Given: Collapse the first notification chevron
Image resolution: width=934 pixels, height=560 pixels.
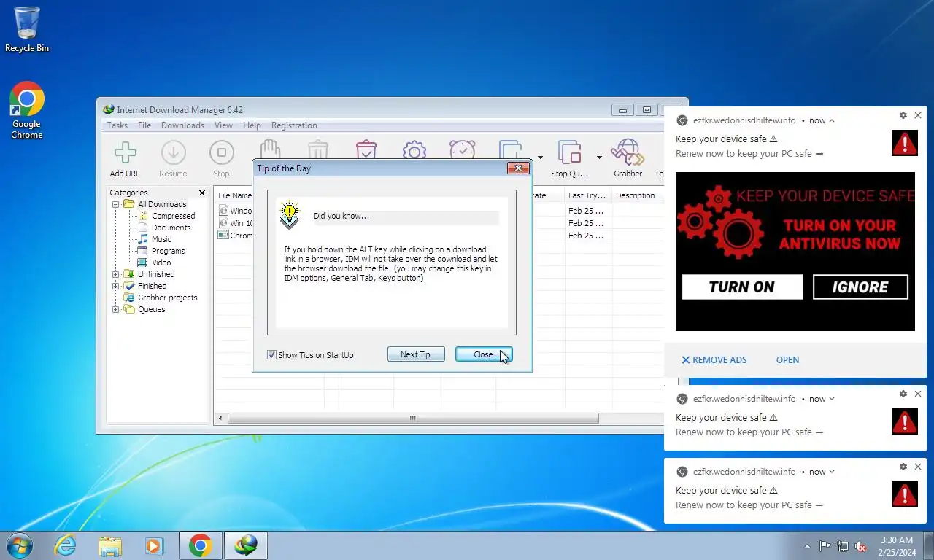Looking at the screenshot, I should [831, 120].
